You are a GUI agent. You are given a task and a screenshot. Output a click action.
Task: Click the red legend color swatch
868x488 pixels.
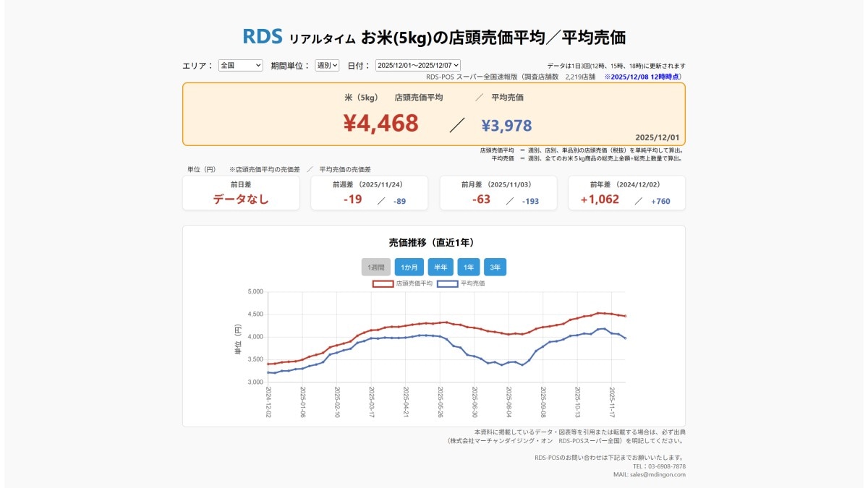[383, 283]
